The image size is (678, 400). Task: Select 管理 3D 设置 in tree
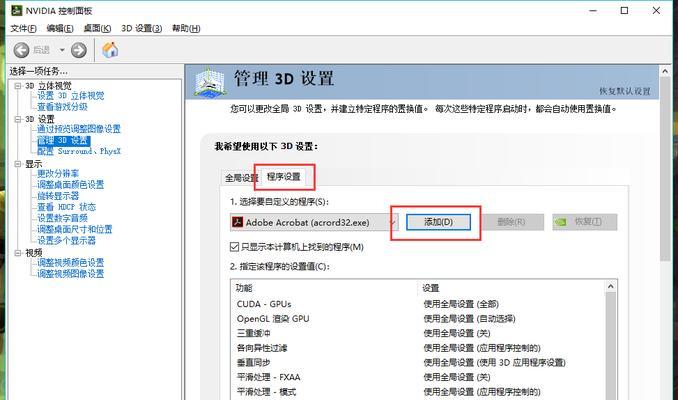click(x=63, y=141)
